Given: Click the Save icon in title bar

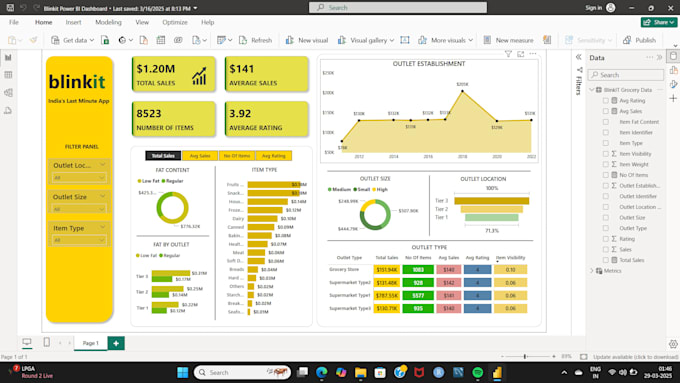Looking at the screenshot, I should (10, 8).
